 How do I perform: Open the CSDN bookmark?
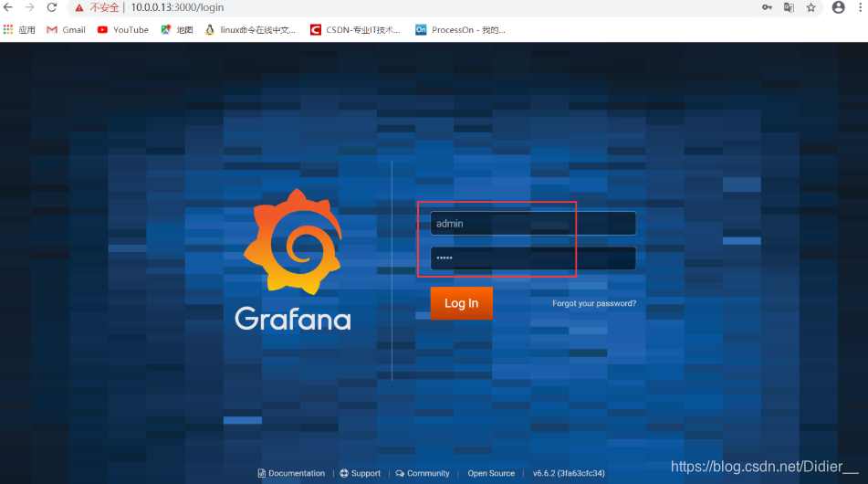tap(355, 30)
